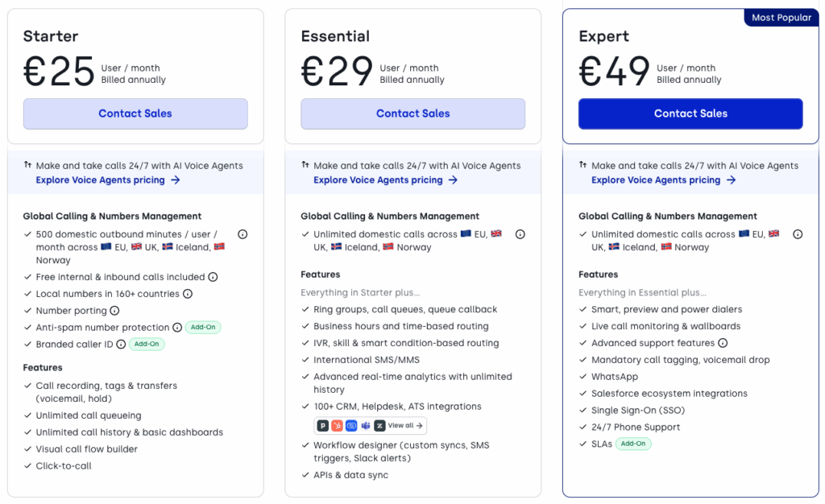Click the Add-On badge beside Branded caller ID
The height and width of the screenshot is (504, 825).
(147, 344)
